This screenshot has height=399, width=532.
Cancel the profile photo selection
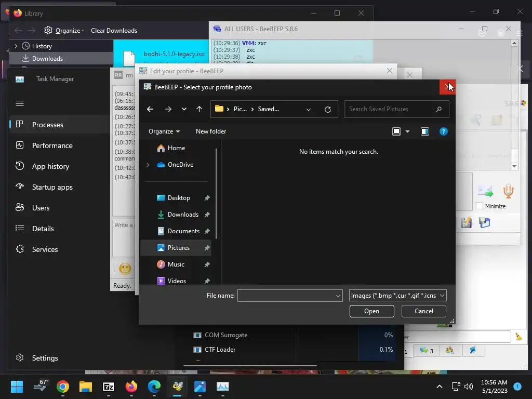click(x=424, y=311)
